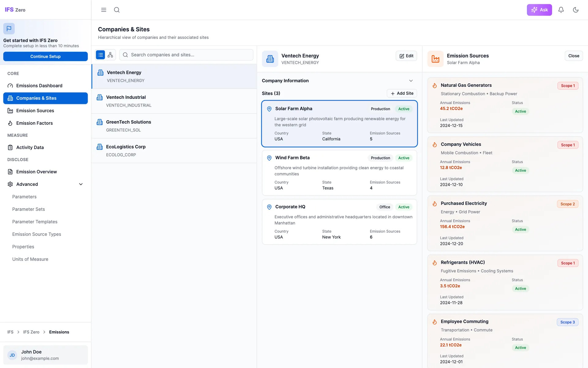
Task: Select Emission Sources in the sidebar
Action: (x=35, y=110)
